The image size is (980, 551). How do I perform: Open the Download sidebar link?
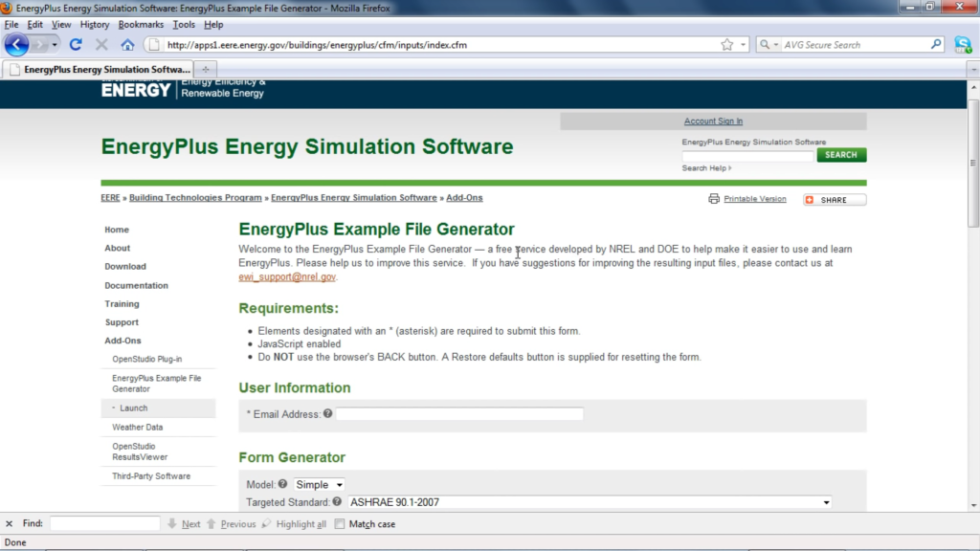(x=125, y=266)
